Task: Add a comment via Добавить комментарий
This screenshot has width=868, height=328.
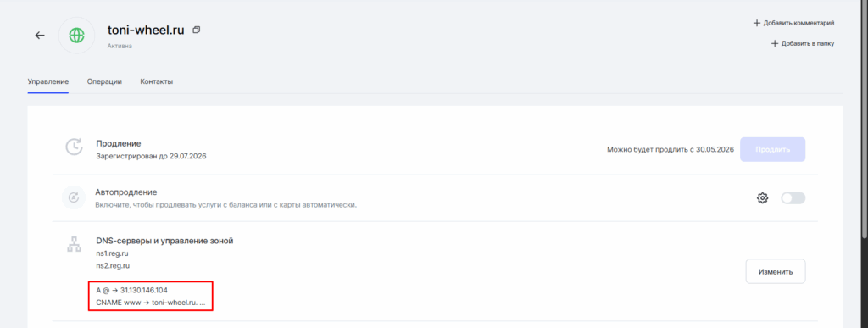Action: 793,23
